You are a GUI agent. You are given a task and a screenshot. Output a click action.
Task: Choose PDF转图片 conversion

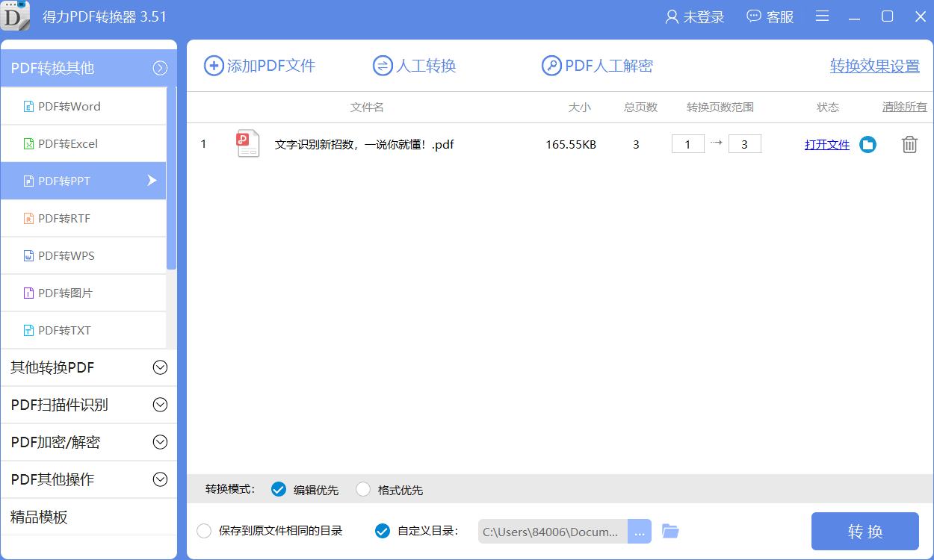tap(83, 293)
